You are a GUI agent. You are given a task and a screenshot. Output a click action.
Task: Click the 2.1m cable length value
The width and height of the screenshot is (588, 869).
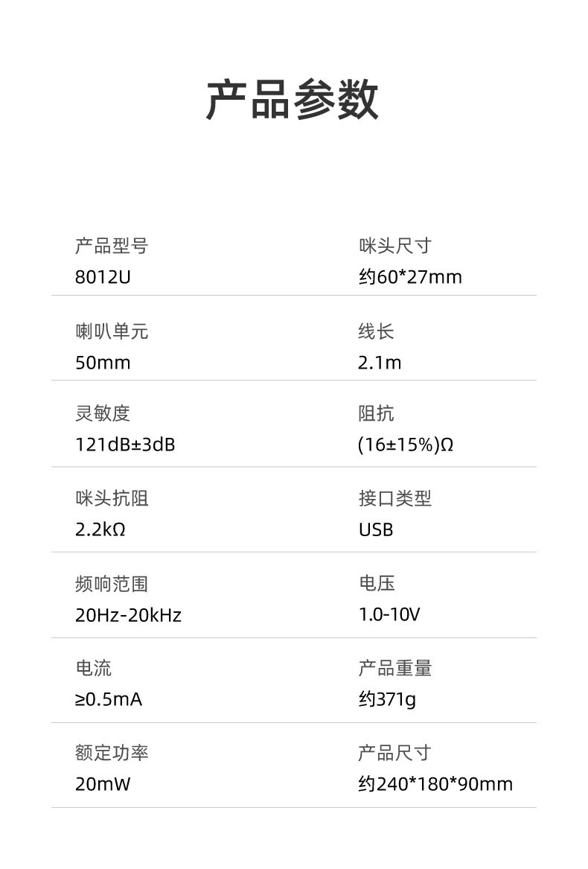[379, 363]
